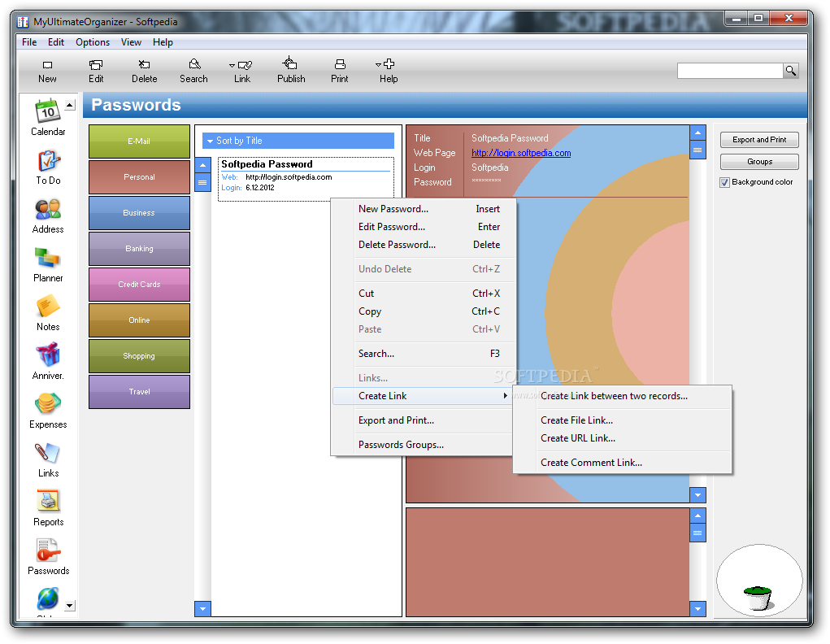This screenshot has height=644, width=830.
Task: Click details pane scroll-up arrow
Action: coord(697,133)
